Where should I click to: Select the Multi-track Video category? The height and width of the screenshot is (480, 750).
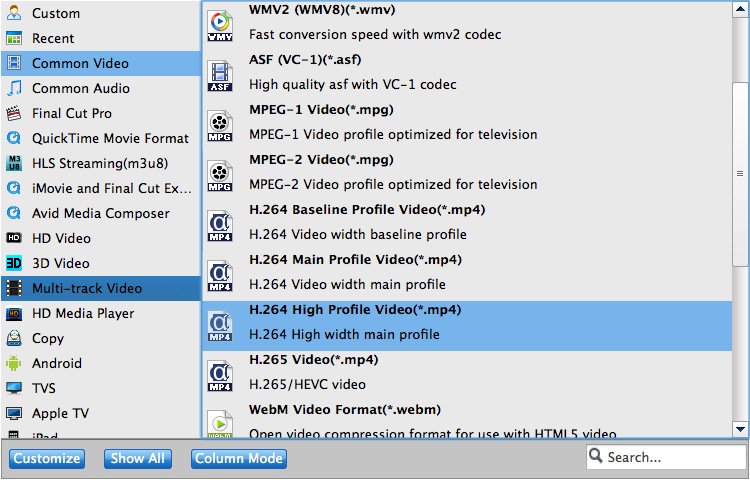click(100, 288)
